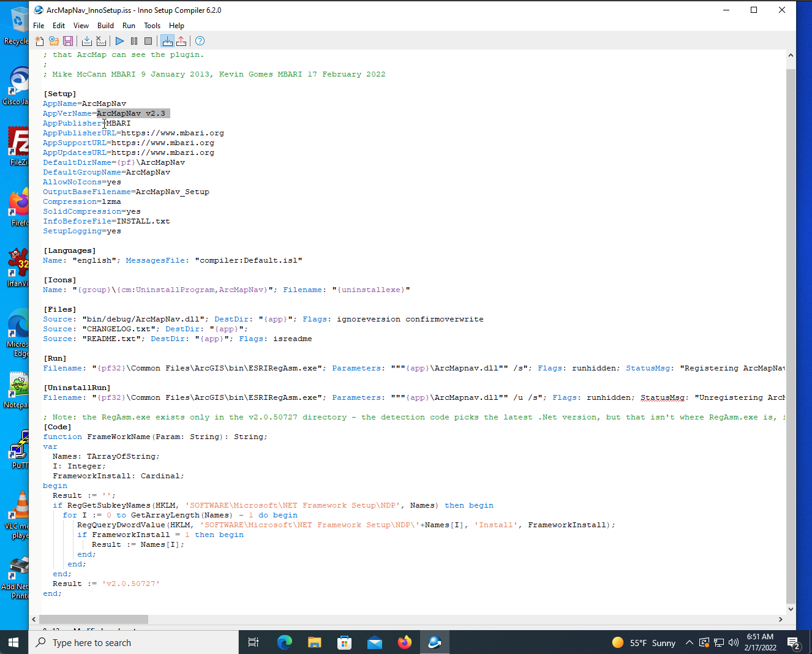Show hidden system tray icons chevron

pyautogui.click(x=689, y=642)
